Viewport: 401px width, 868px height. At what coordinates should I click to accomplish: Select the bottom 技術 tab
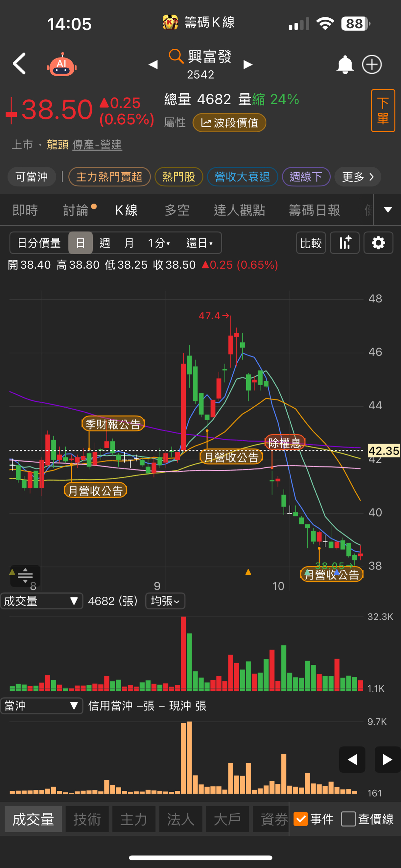tap(87, 819)
